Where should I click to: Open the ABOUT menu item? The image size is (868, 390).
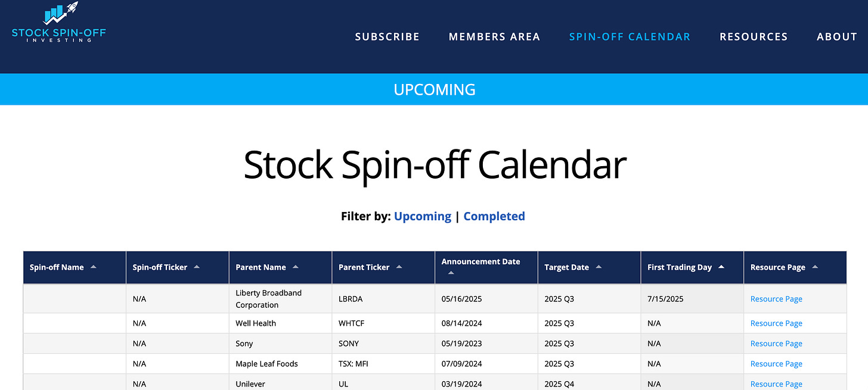pos(837,37)
